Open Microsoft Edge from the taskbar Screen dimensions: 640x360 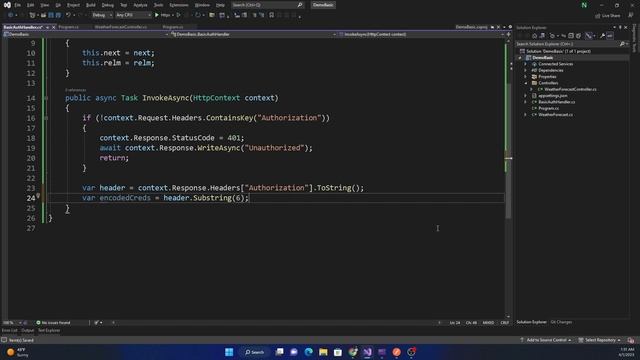pyautogui.click(x=309, y=352)
